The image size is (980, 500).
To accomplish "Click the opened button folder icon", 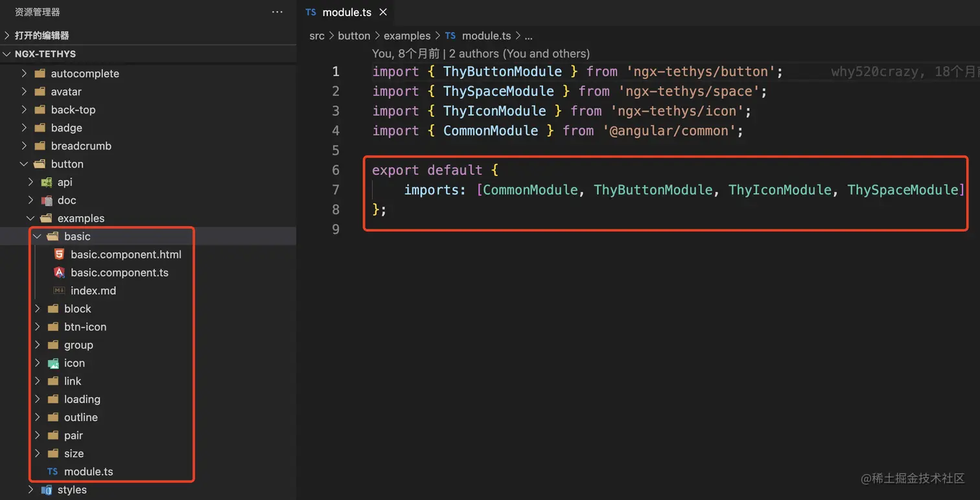I will click(40, 164).
